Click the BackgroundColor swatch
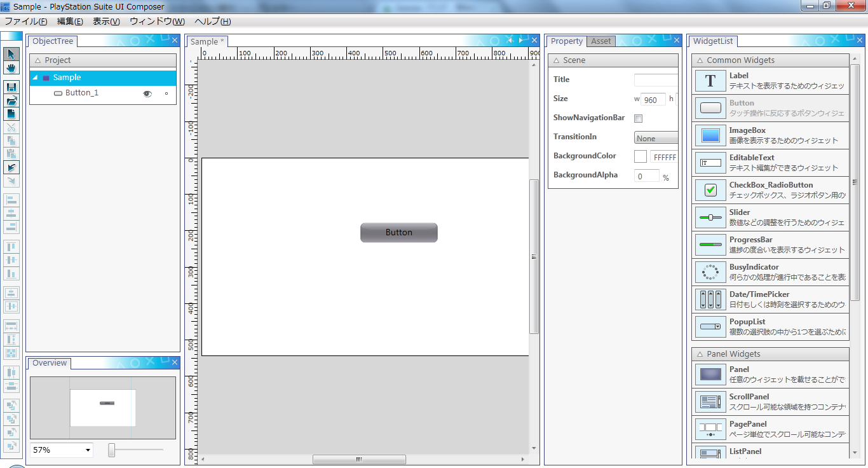Viewport: 868px width, 468px height. click(641, 156)
